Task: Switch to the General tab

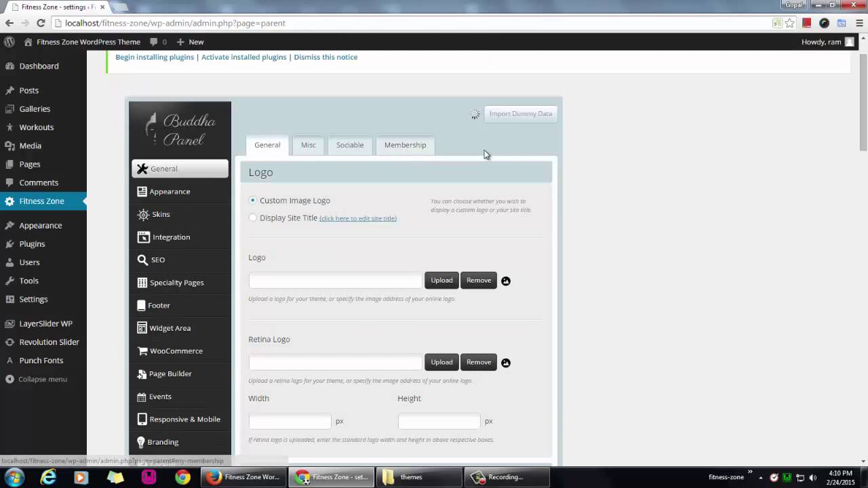Action: pos(267,145)
